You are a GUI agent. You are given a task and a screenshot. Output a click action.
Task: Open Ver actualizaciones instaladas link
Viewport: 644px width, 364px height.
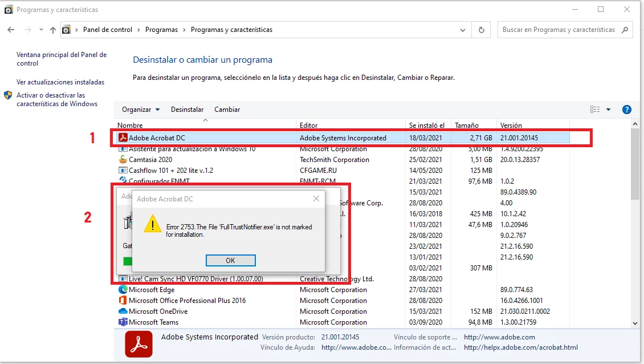[x=60, y=82]
